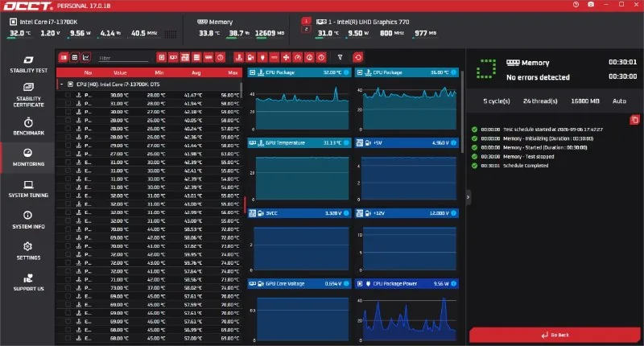Switch to combined table and graph view

[64, 57]
